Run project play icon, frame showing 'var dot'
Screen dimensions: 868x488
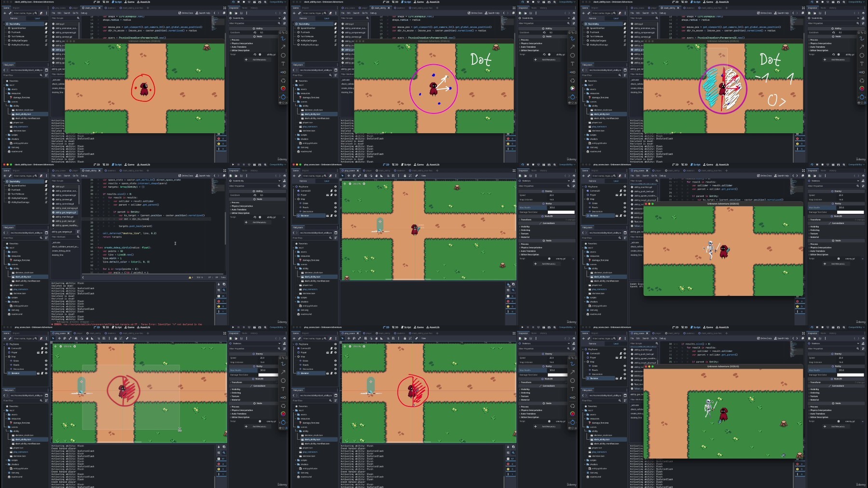(233, 165)
